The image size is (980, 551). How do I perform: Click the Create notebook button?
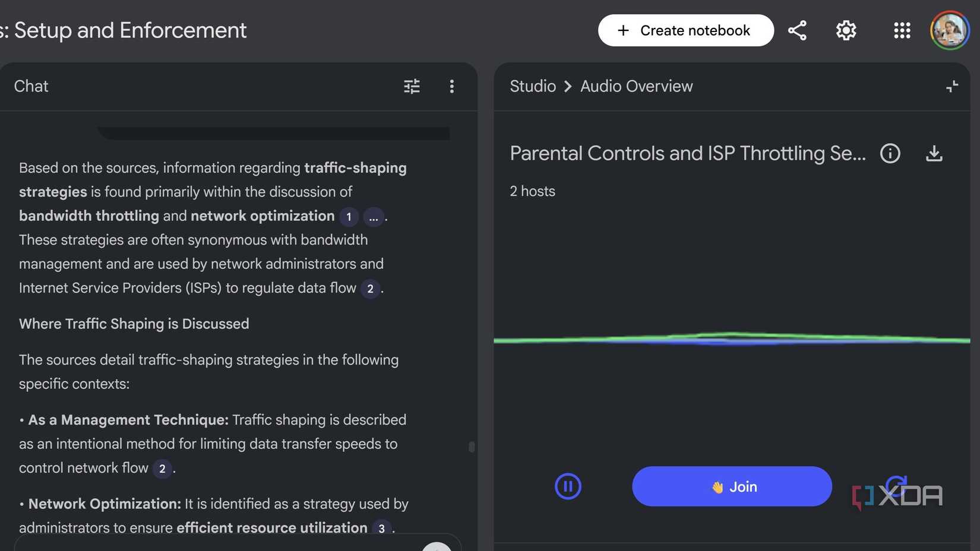685,30
